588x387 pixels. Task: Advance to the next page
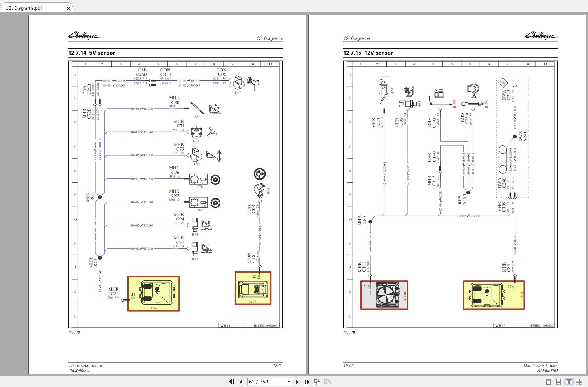[x=297, y=381]
